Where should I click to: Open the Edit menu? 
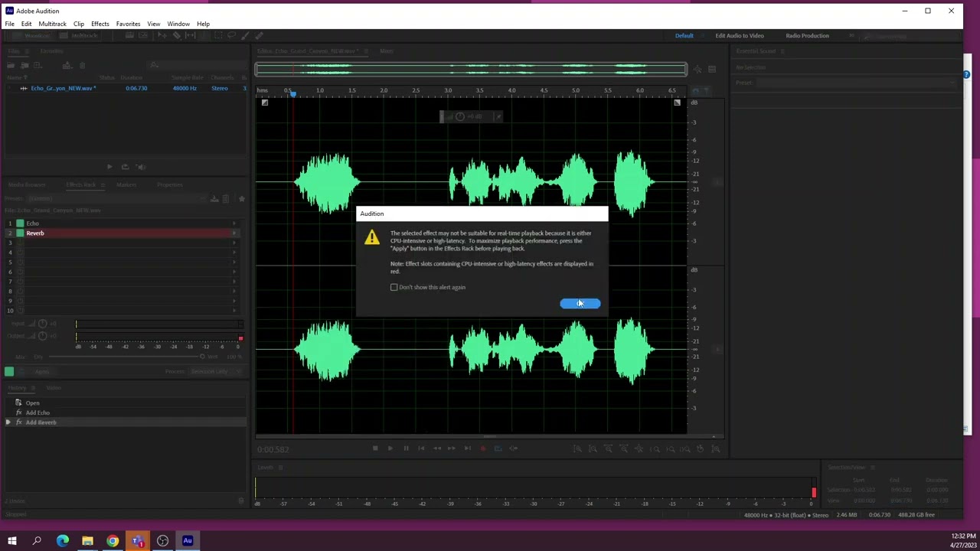click(26, 24)
